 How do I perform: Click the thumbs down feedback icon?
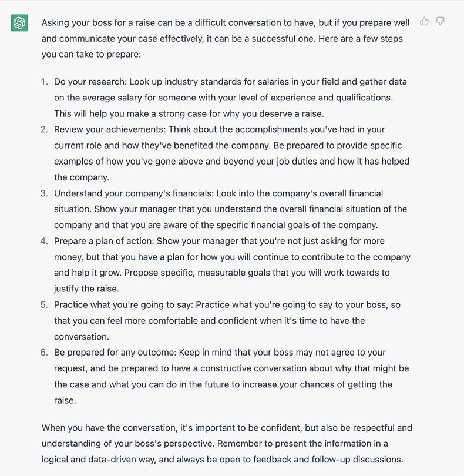click(440, 22)
